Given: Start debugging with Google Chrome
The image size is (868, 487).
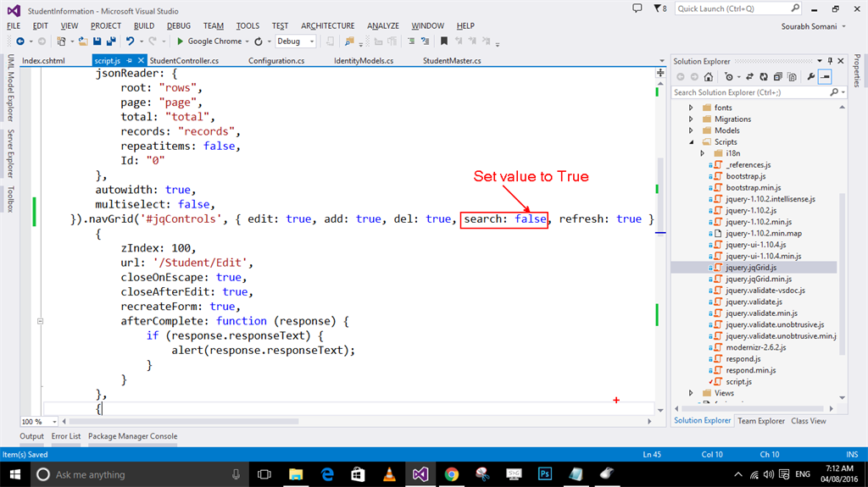Looking at the screenshot, I should 209,42.
